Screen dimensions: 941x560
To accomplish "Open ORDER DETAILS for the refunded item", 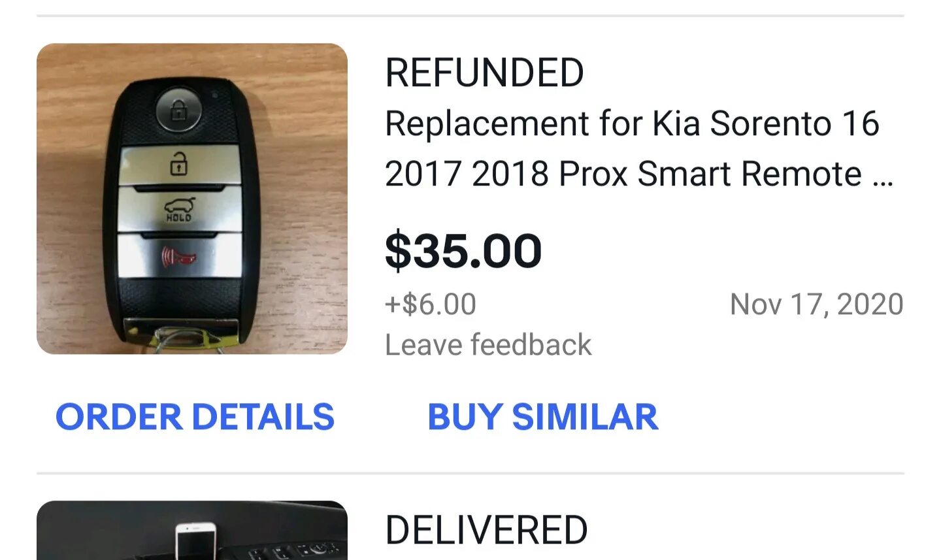I will [x=195, y=417].
